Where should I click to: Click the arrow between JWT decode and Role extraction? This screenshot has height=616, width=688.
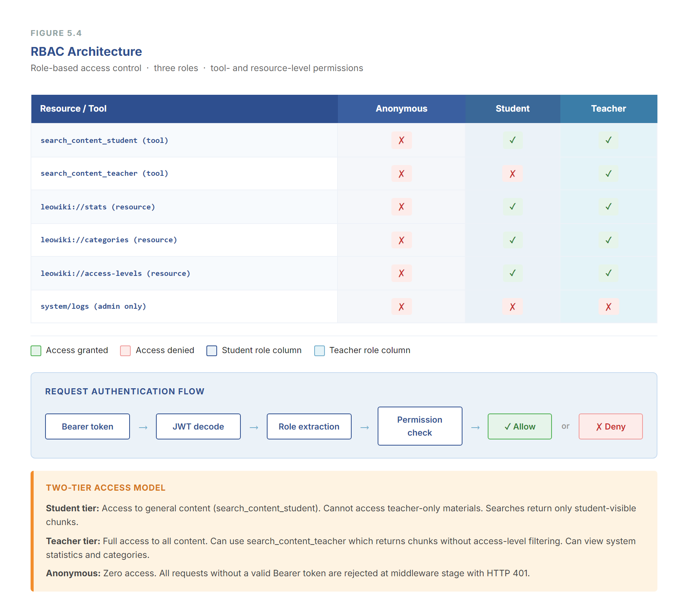tap(254, 427)
